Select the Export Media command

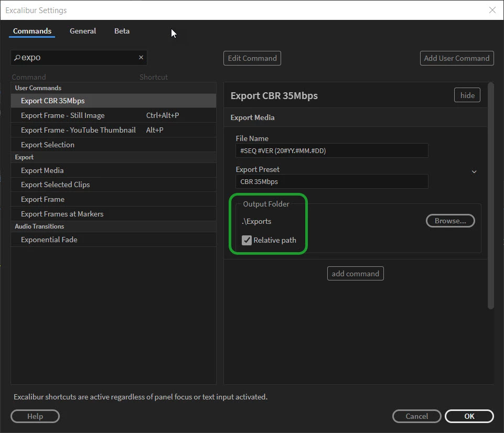click(113, 170)
